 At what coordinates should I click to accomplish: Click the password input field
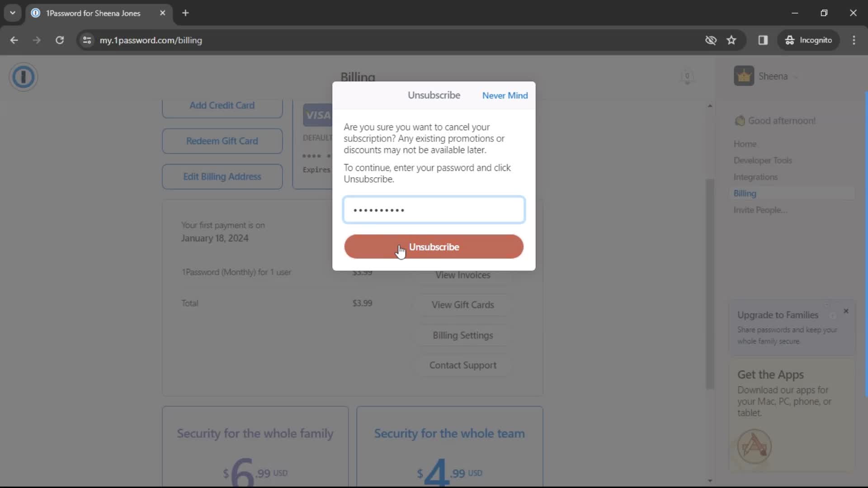(434, 209)
